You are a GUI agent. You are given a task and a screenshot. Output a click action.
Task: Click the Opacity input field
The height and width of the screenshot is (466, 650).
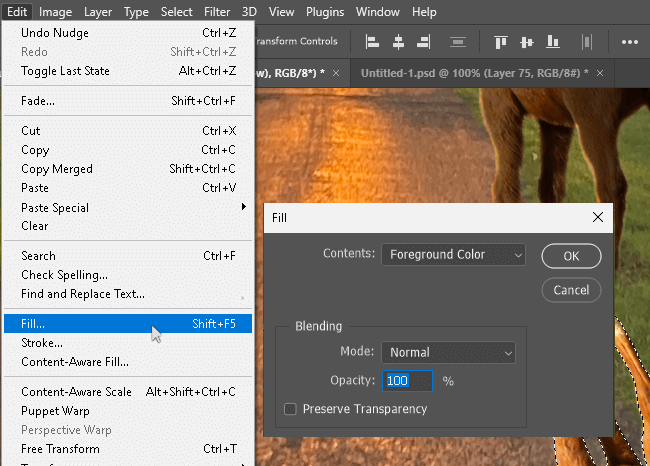[x=407, y=381]
